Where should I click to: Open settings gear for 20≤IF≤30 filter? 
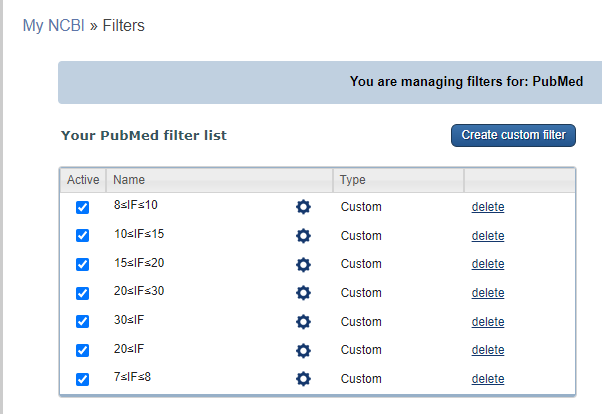304,293
